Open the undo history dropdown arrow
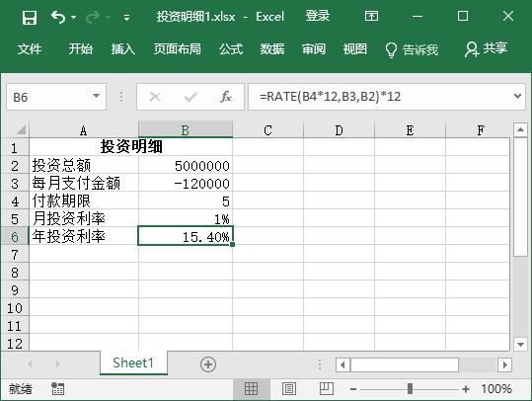The image size is (532, 401). 74,18
